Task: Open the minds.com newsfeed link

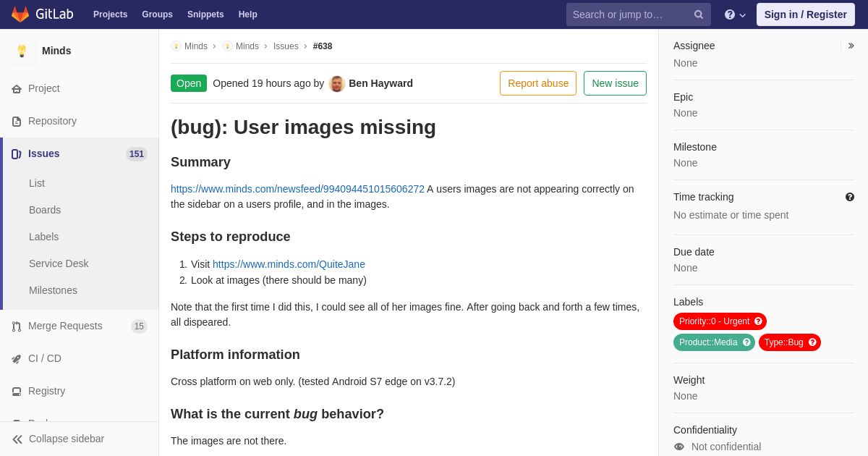Action: 297,189
